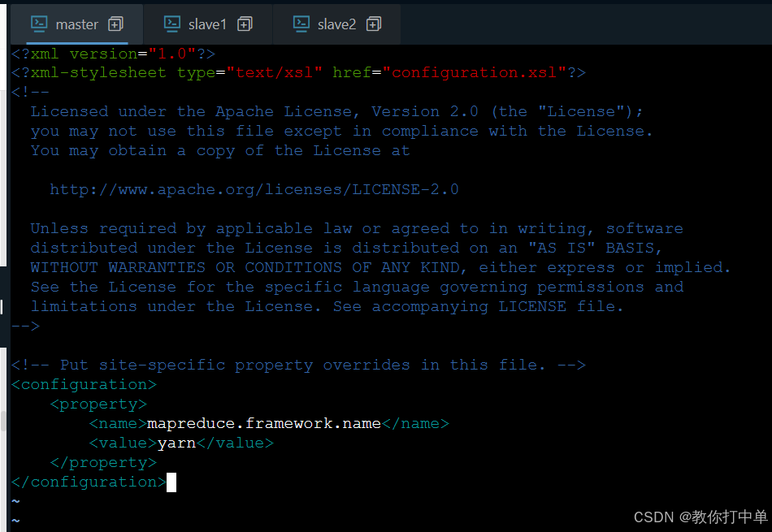The width and height of the screenshot is (772, 532).
Task: Click the "Licensed under the Apache License" line
Action: point(336,112)
